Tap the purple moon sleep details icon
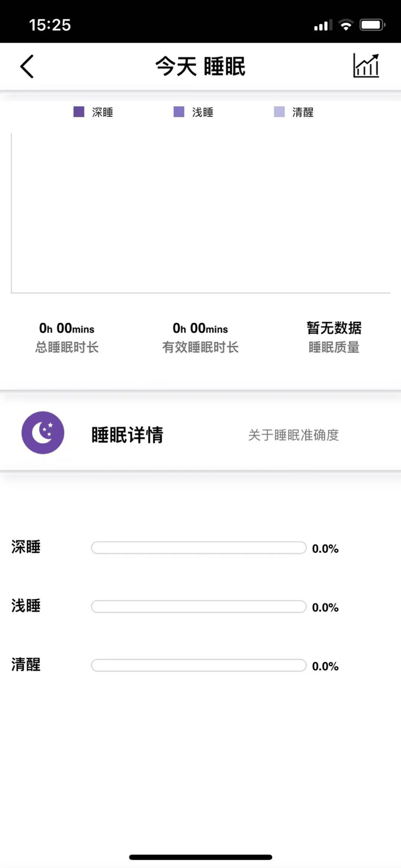The height and width of the screenshot is (868, 401). 43,432
